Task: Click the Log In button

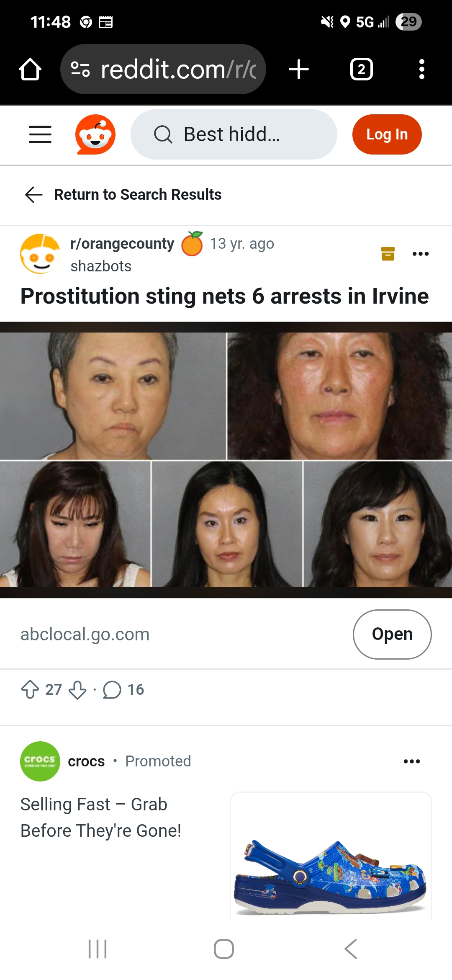Action: click(x=387, y=134)
